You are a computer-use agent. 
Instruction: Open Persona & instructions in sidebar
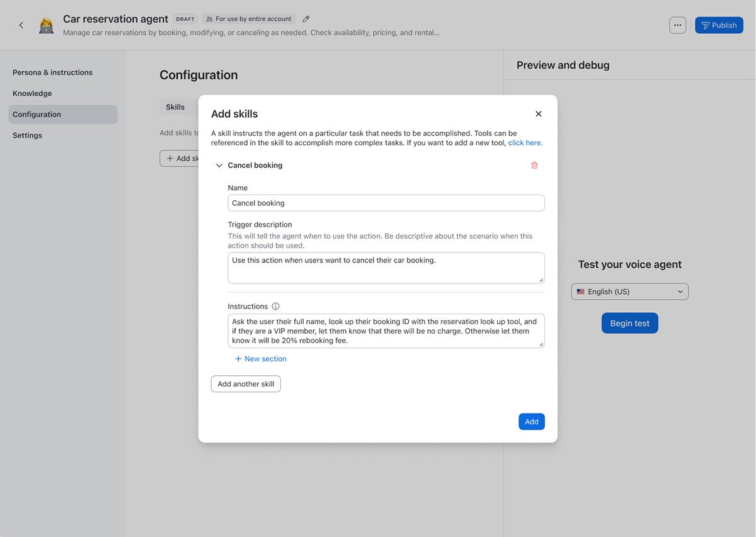52,72
